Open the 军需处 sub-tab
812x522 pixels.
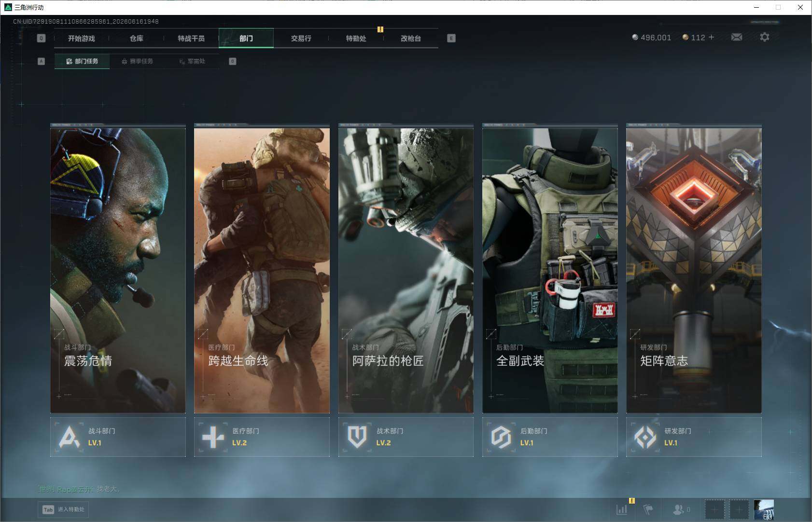(192, 61)
